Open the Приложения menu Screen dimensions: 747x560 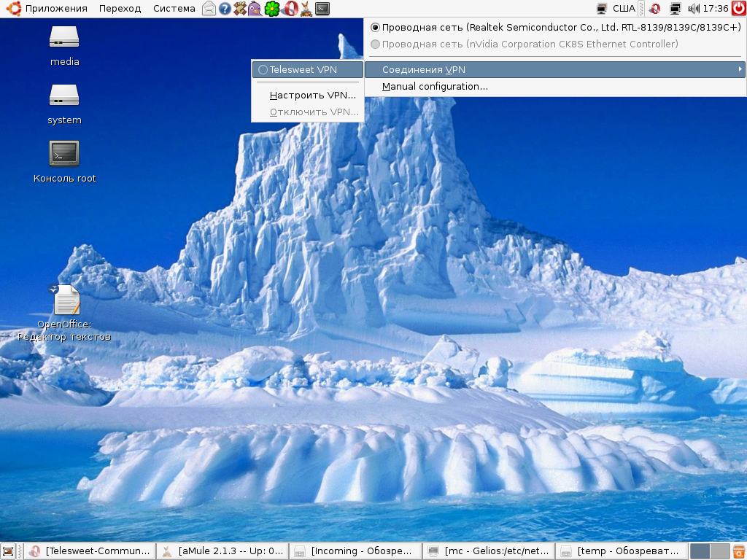pos(55,9)
